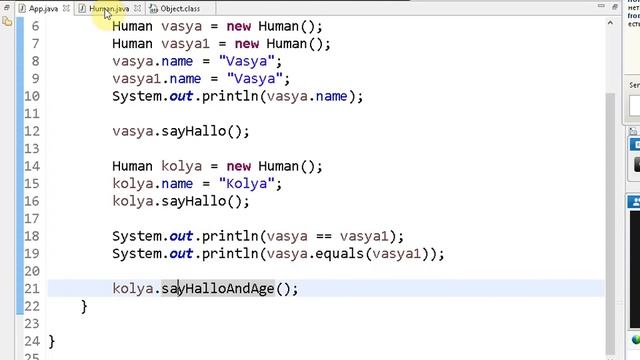
Task: Click the method closing brace on line 22
Action: pos(84,307)
